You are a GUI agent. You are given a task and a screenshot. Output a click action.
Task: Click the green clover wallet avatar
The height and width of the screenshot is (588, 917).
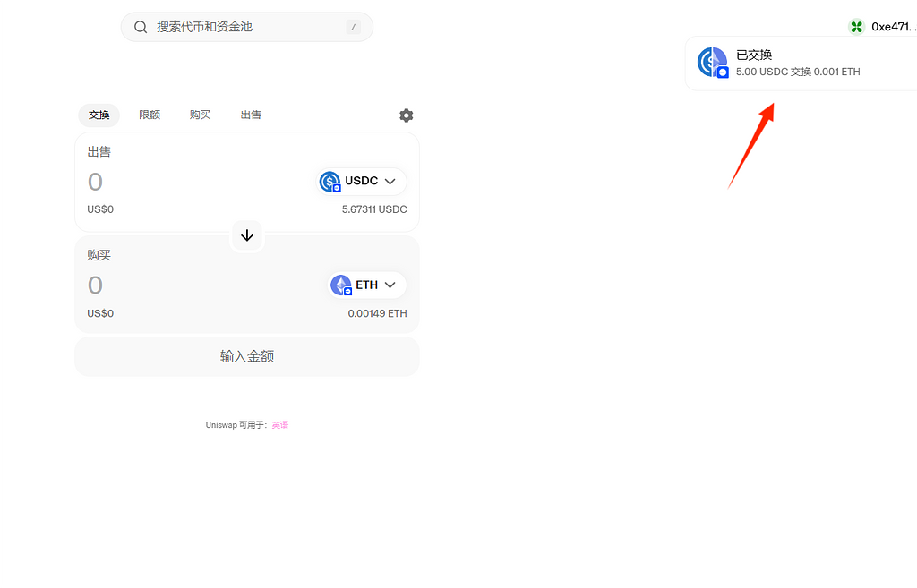(x=857, y=27)
